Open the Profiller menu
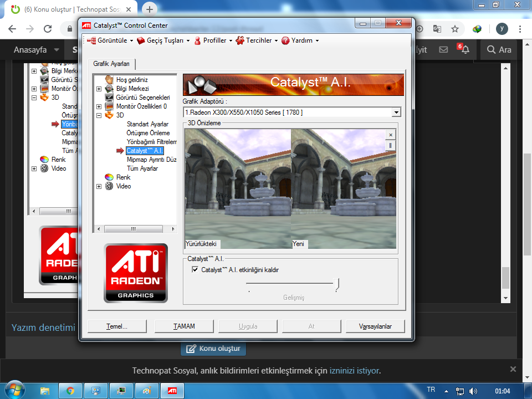The image size is (532, 399). (x=213, y=40)
